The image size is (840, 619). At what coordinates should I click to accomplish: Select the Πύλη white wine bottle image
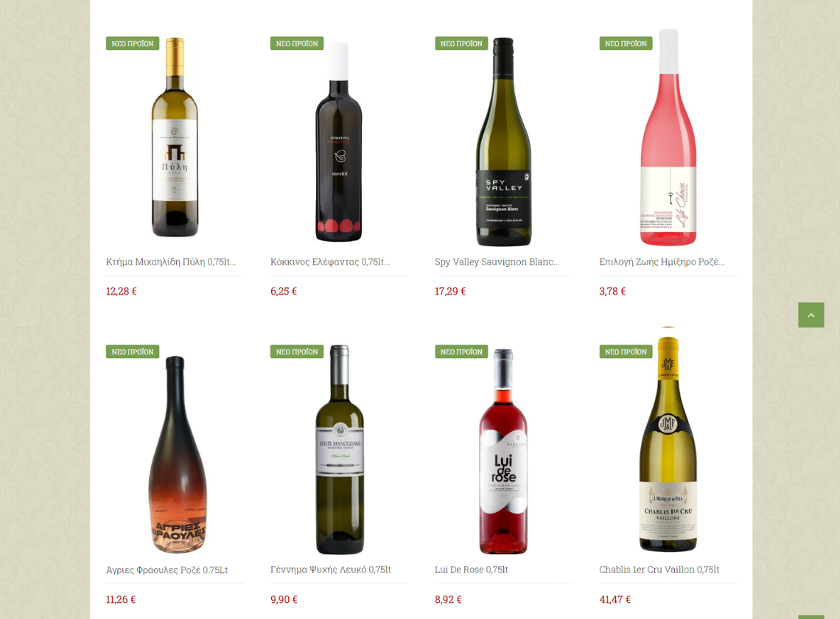pos(175,137)
